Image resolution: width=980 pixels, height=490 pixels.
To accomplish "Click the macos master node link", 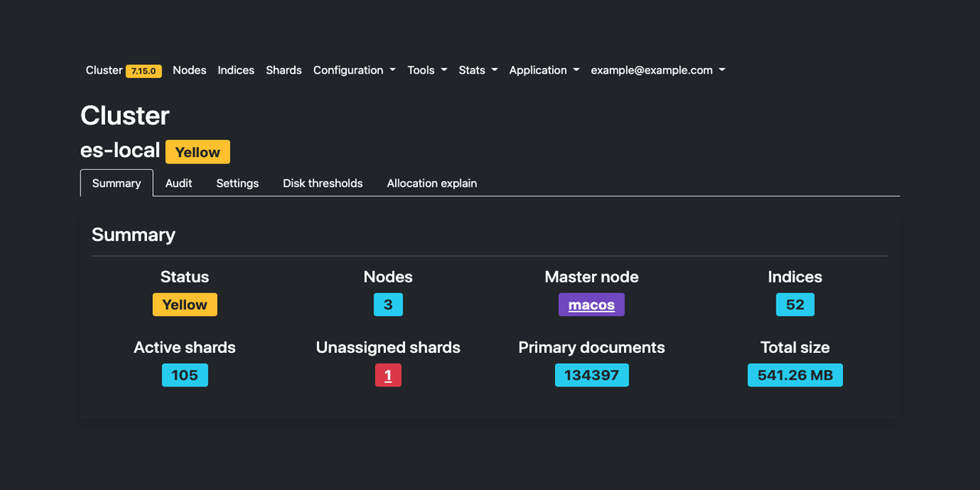I will pos(591,304).
